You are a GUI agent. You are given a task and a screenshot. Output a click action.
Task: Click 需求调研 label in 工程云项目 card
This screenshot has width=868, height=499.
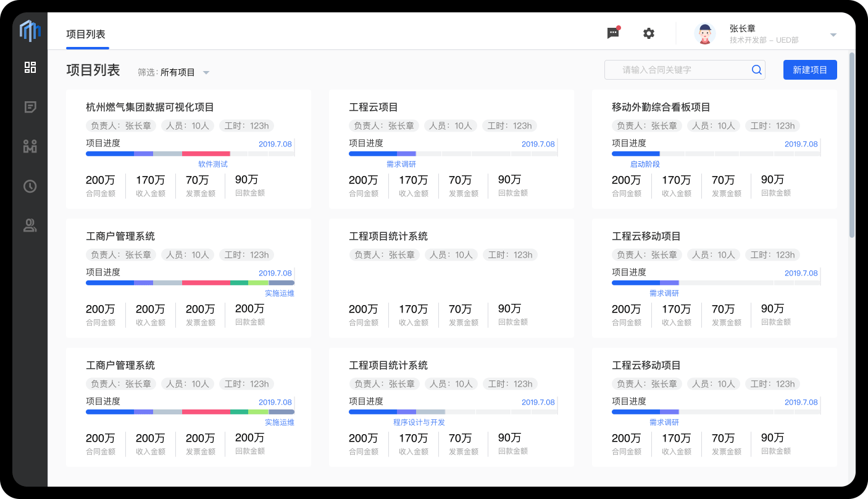[401, 164]
